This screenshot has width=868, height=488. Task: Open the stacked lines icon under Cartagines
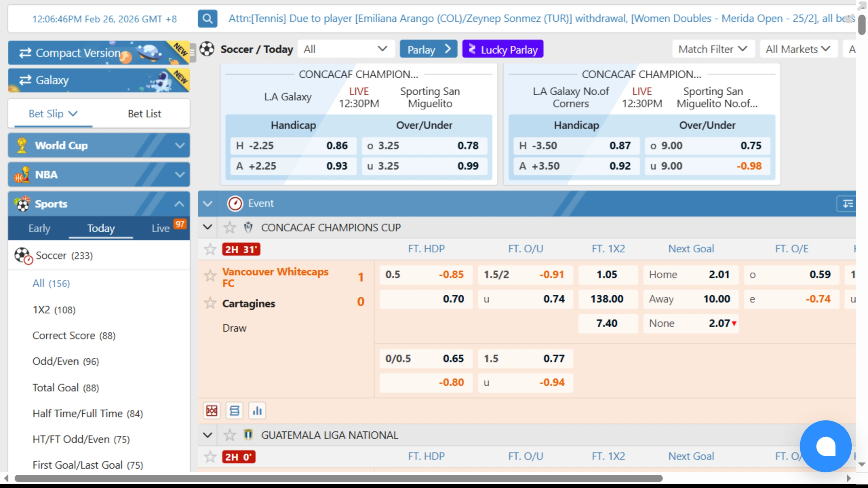coord(234,411)
